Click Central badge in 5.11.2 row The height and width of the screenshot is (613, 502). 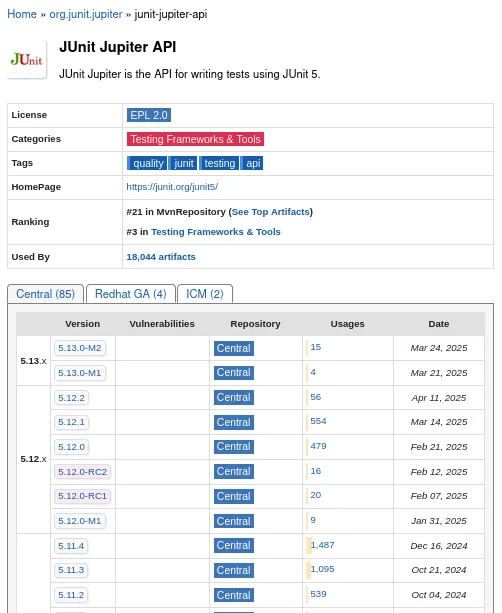click(234, 595)
